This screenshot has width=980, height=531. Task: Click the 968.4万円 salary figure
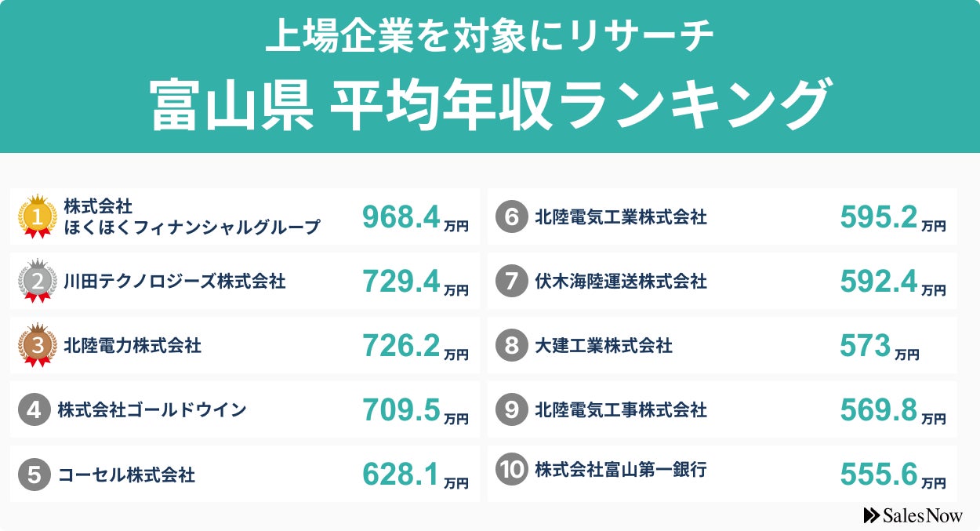pos(415,217)
